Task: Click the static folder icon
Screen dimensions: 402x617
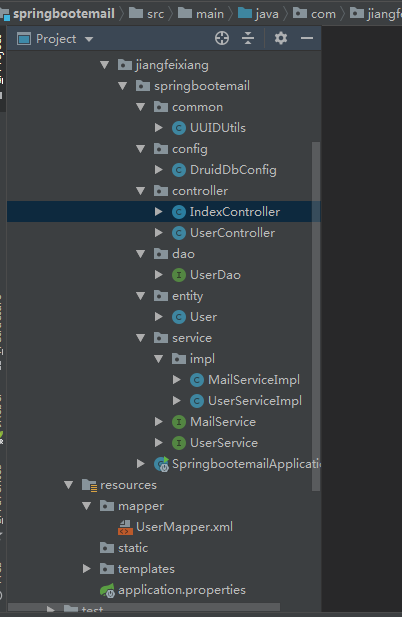Action: [107, 548]
